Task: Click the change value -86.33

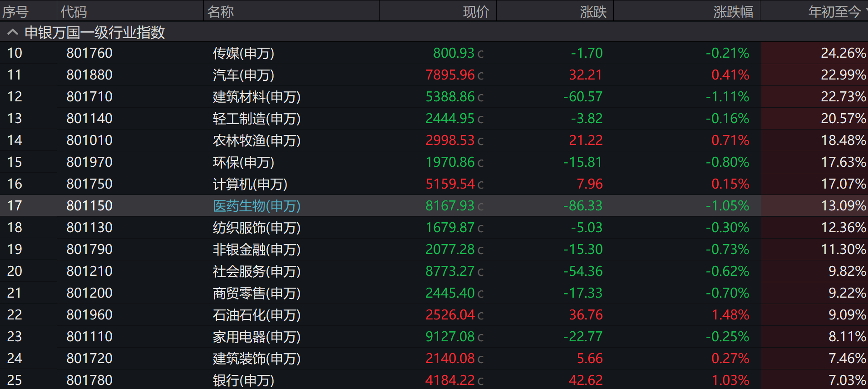Action: tap(583, 206)
